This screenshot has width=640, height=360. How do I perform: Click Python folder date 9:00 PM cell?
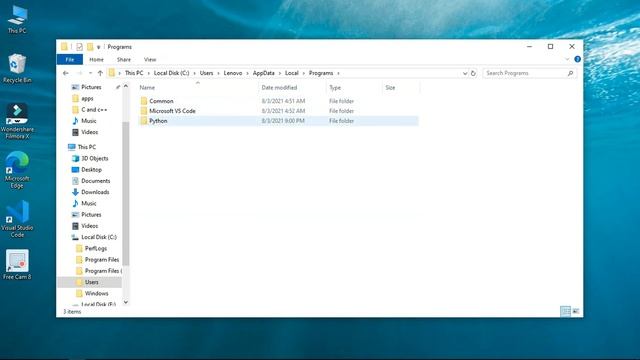tap(283, 121)
